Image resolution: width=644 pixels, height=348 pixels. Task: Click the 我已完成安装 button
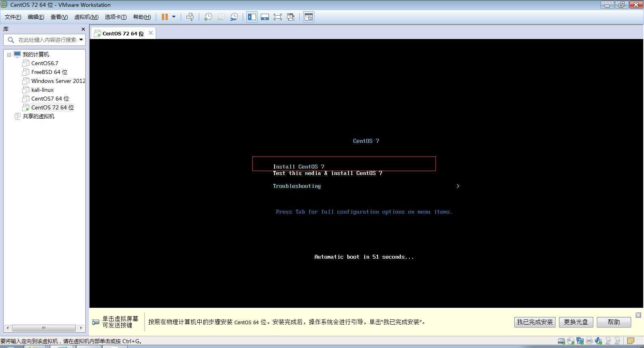click(535, 322)
